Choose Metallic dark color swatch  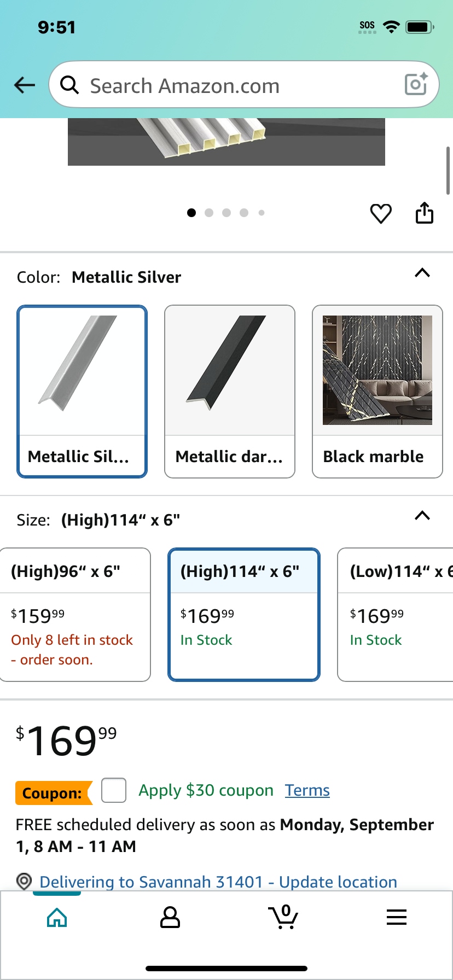[230, 392]
